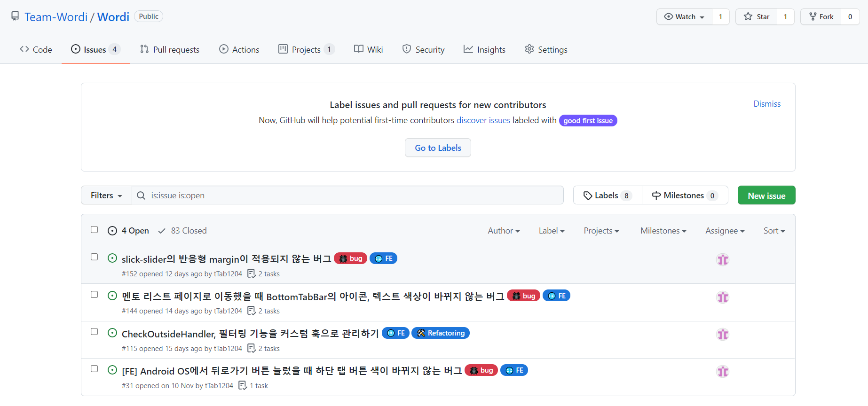The width and height of the screenshot is (868, 406).
Task: Show the 83 Closed issues
Action: pos(182,231)
